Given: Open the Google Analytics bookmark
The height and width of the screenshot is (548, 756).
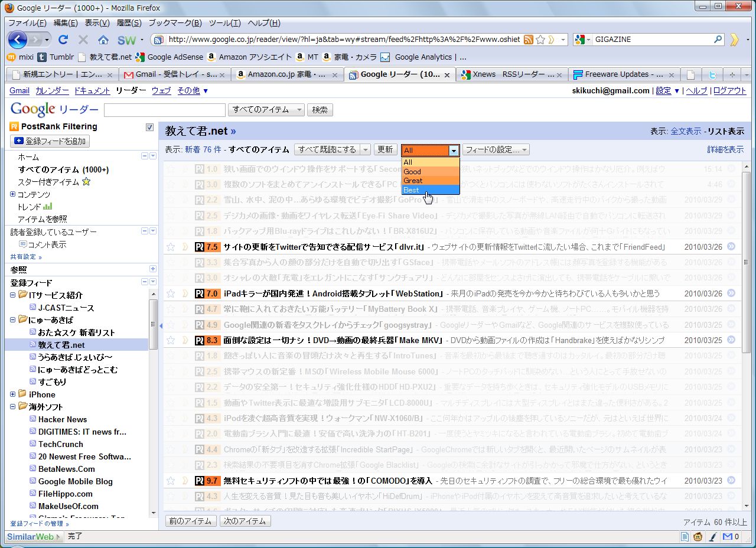Looking at the screenshot, I should pyautogui.click(x=416, y=57).
